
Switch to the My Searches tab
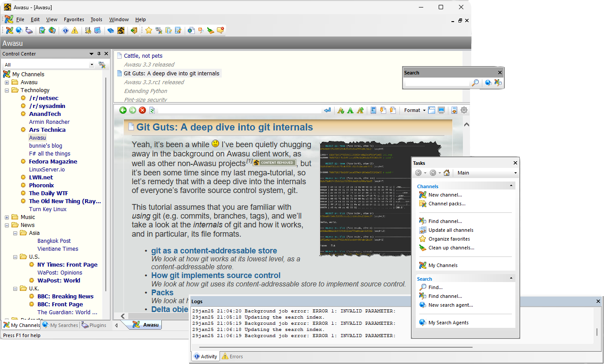click(60, 325)
